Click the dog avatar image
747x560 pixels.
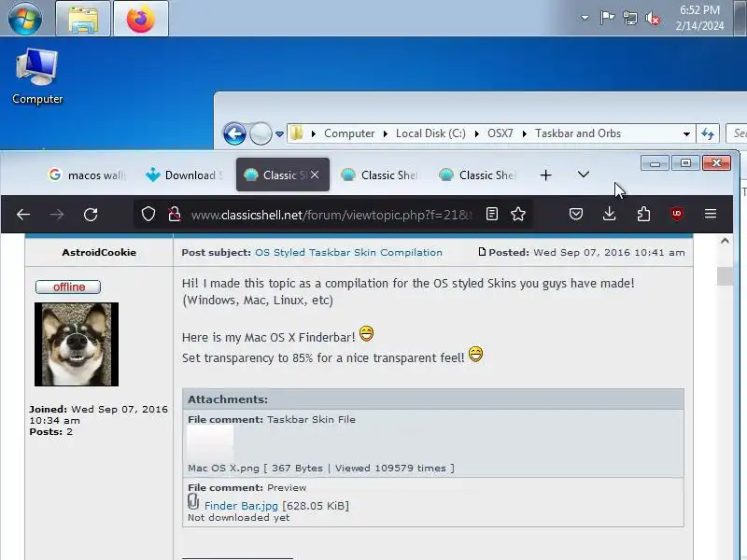click(77, 344)
